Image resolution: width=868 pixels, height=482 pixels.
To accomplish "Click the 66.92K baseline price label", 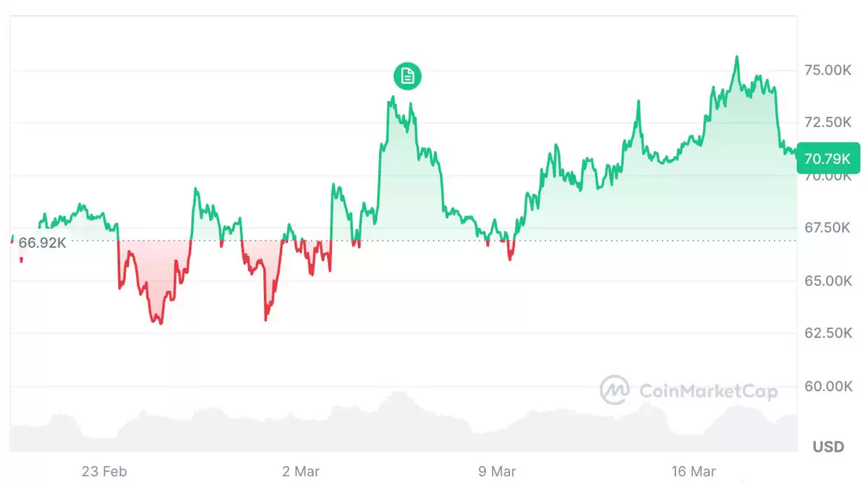I will coord(42,243).
